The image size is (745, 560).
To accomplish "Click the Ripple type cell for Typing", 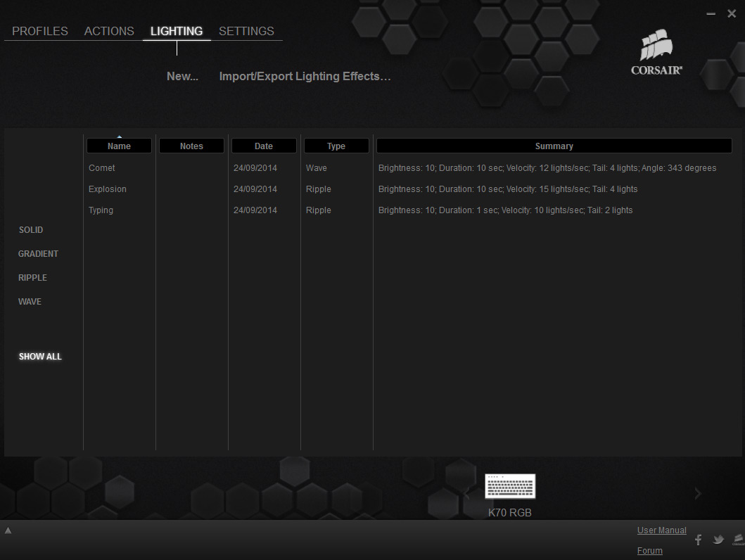I will coord(319,210).
